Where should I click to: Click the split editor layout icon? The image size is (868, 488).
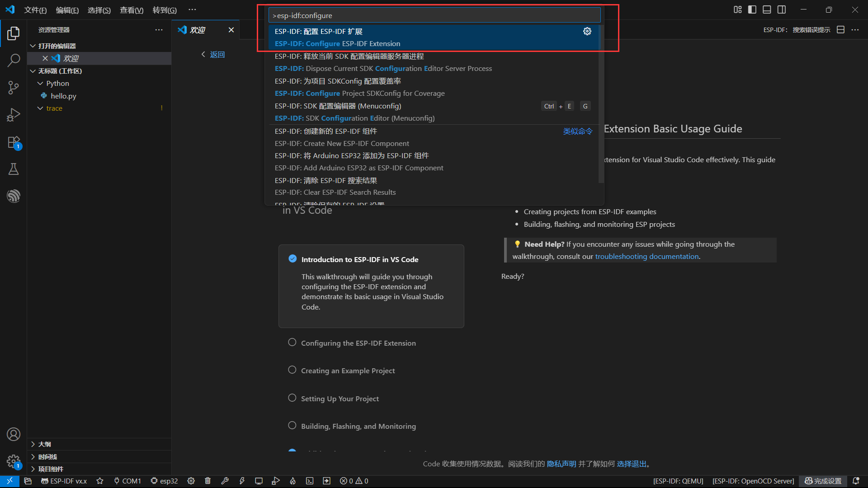pos(841,30)
